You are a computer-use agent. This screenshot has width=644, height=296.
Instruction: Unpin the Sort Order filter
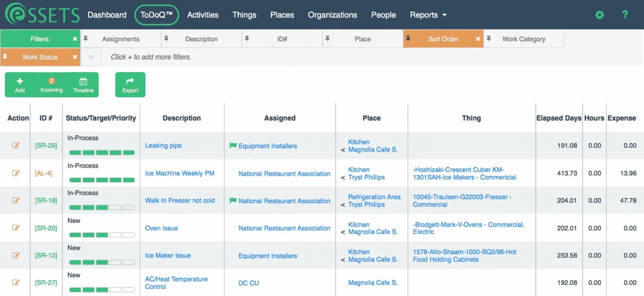coord(408,39)
